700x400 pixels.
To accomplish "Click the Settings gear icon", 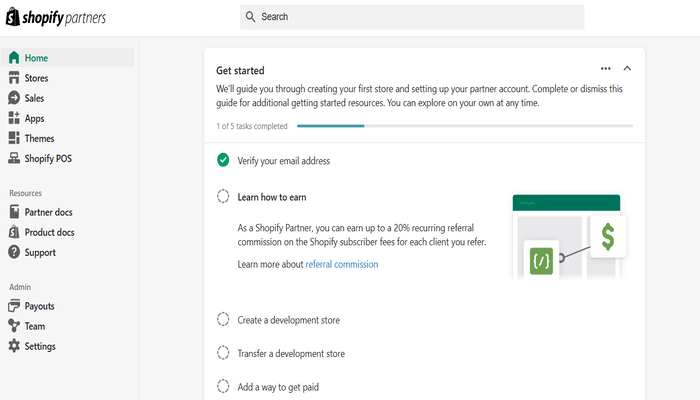I will click(14, 346).
